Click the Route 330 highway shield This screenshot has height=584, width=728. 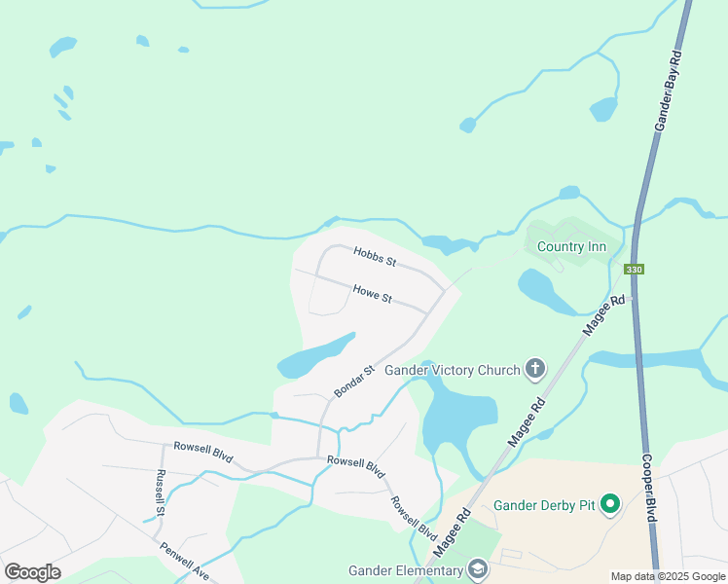[634, 270]
